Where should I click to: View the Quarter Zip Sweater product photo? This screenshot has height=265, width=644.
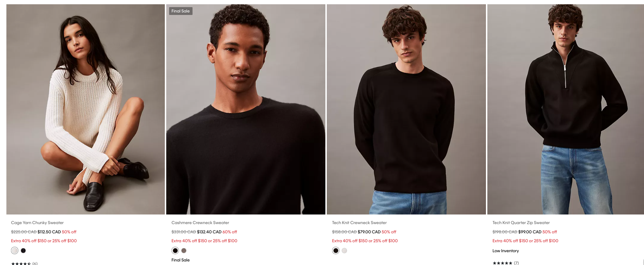(565, 109)
